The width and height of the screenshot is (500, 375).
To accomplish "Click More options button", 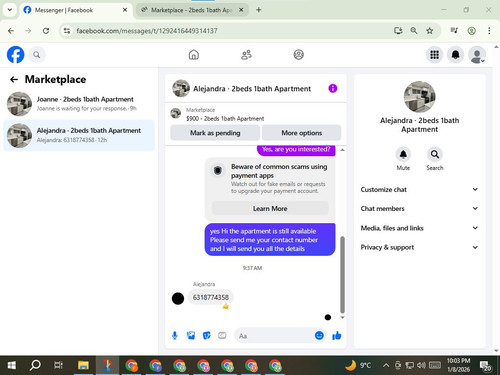I will click(302, 133).
